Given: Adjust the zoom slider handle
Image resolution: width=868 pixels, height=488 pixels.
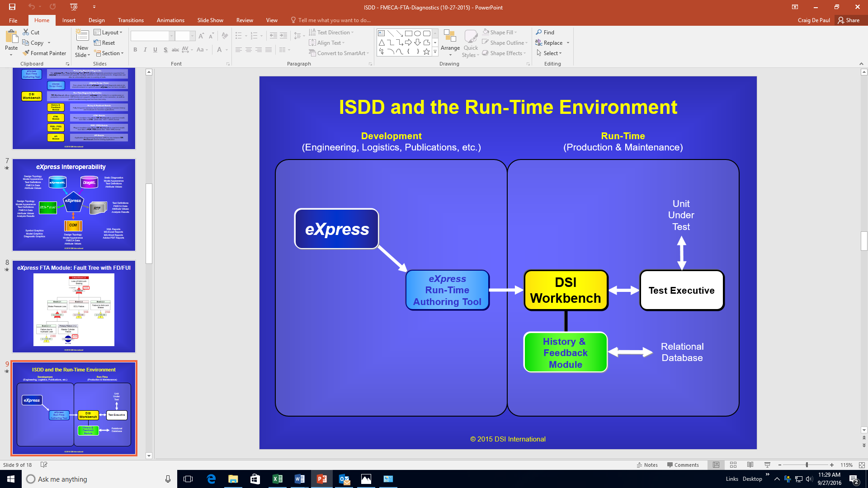Looking at the screenshot, I should point(807,465).
